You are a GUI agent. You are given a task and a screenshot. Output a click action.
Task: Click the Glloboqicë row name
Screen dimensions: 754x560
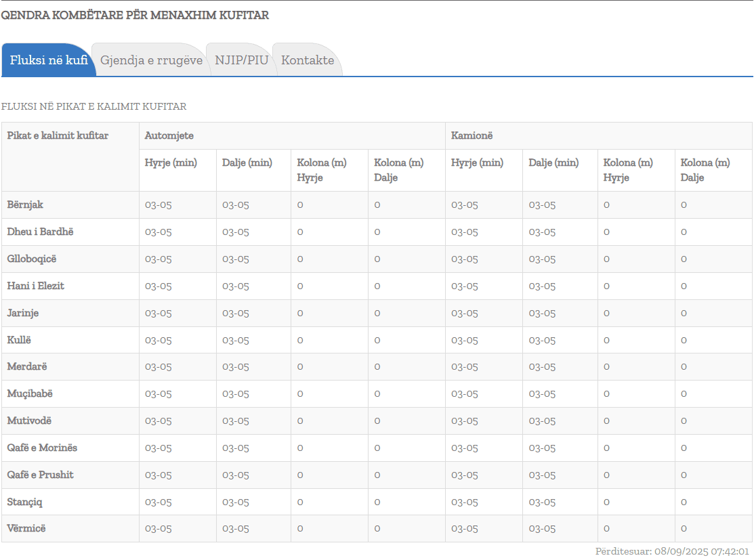[32, 259]
